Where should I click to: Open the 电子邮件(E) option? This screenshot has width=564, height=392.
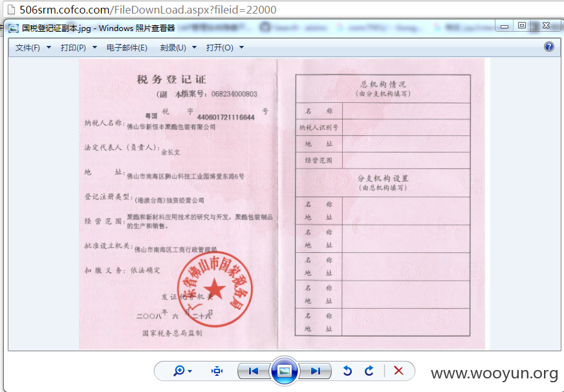click(x=127, y=47)
